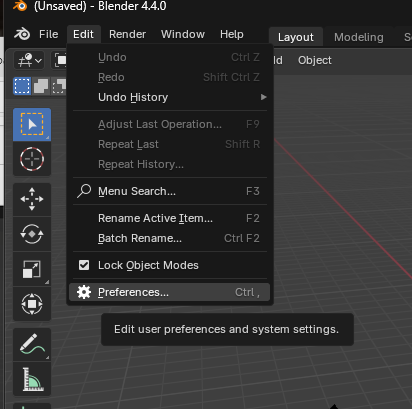The width and height of the screenshot is (412, 409).
Task: Open the Window menu
Action: coord(183,34)
